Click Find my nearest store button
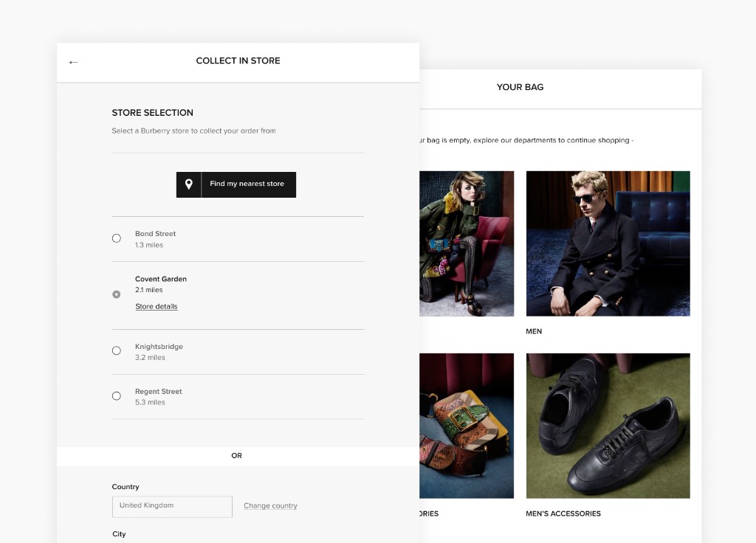 coord(236,184)
